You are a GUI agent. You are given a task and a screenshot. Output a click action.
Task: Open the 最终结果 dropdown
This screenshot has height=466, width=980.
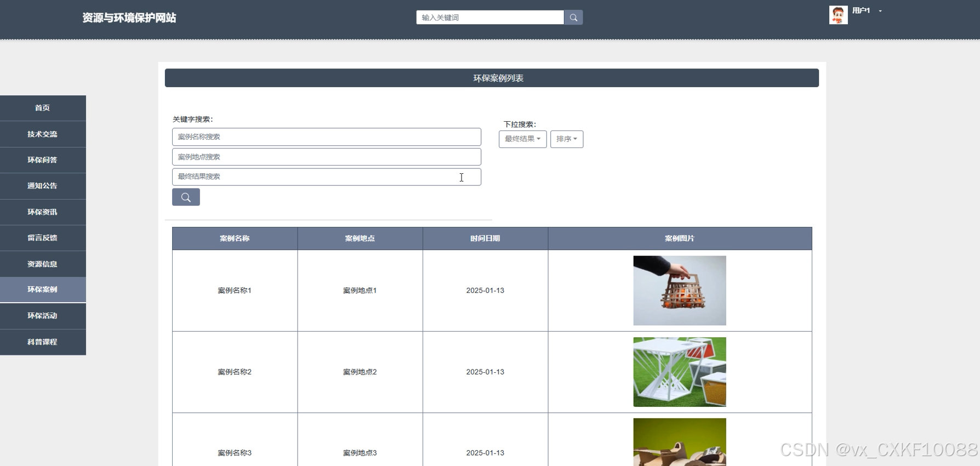522,139
